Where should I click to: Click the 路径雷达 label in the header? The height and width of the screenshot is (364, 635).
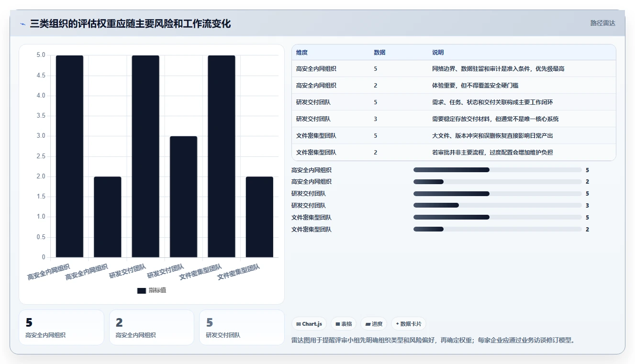(x=602, y=23)
